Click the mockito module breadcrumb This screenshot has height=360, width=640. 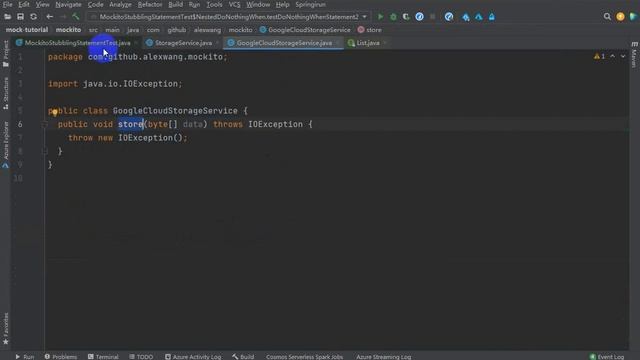(x=68, y=30)
